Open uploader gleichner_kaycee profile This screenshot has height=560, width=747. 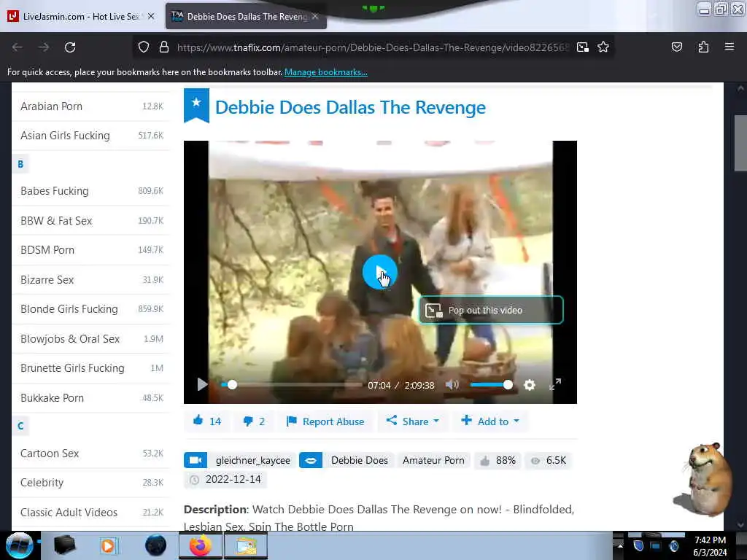pyautogui.click(x=252, y=461)
